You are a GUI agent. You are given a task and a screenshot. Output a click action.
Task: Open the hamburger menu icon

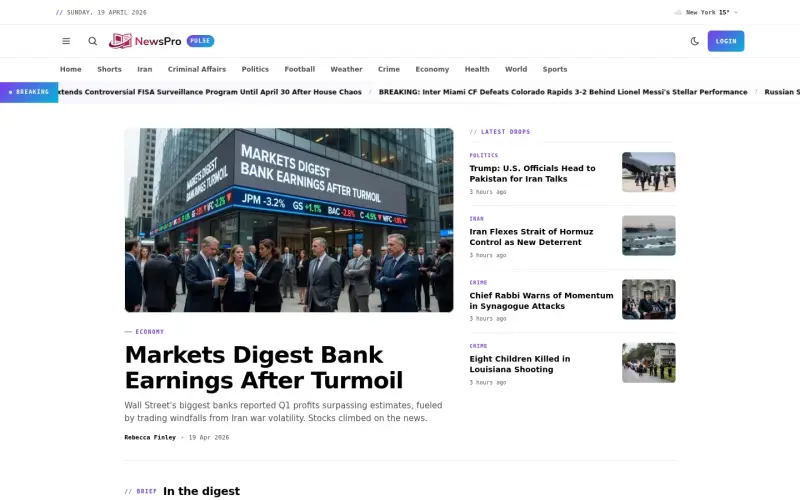coord(66,41)
